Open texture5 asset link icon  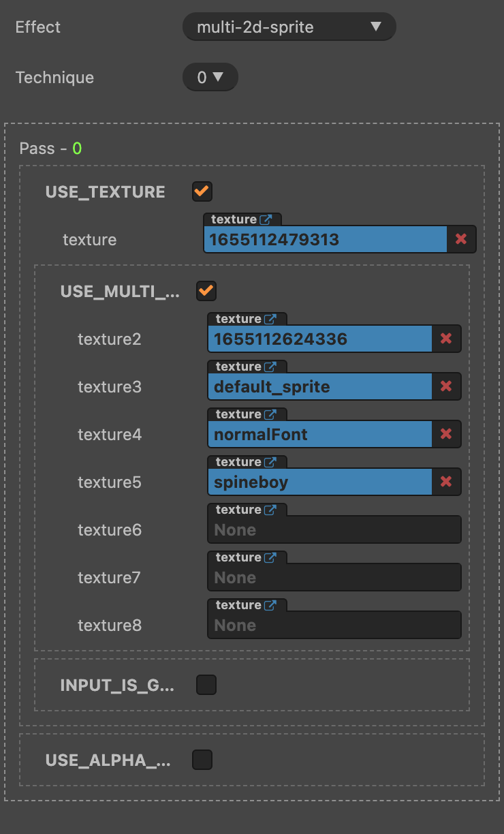[x=271, y=462]
